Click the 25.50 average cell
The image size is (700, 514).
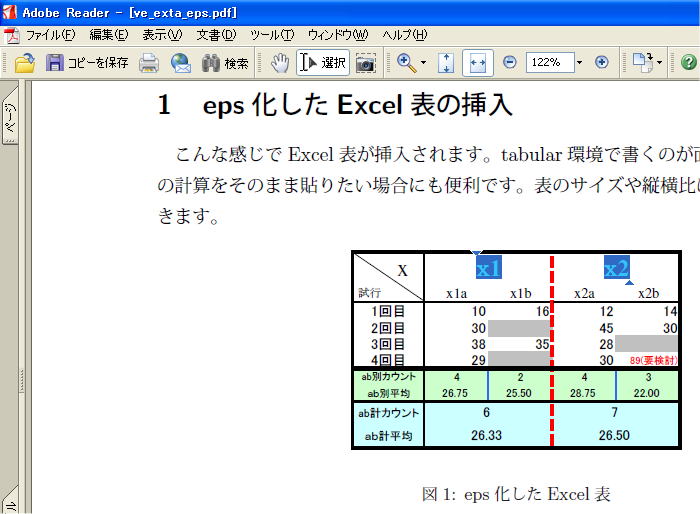pyautogui.click(x=518, y=393)
